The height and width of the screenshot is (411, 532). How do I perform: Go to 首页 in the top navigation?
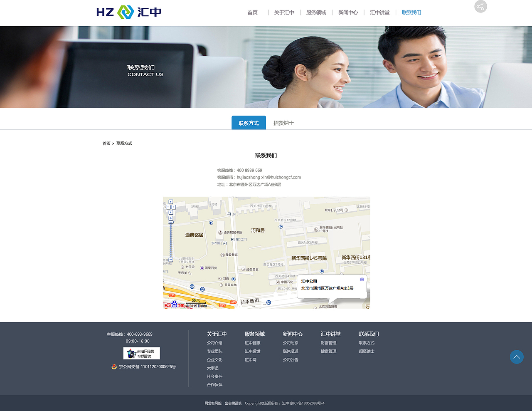tap(252, 12)
